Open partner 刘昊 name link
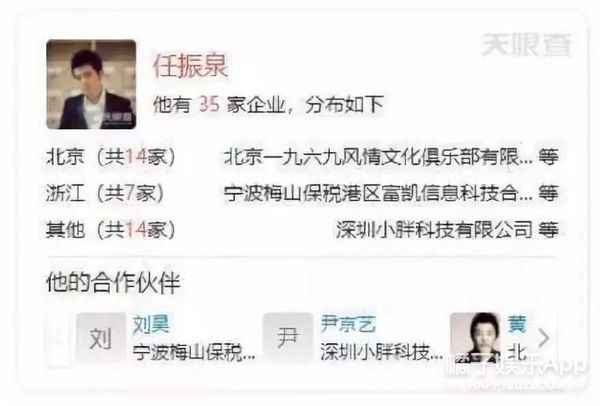The image size is (600, 406). [x=151, y=324]
